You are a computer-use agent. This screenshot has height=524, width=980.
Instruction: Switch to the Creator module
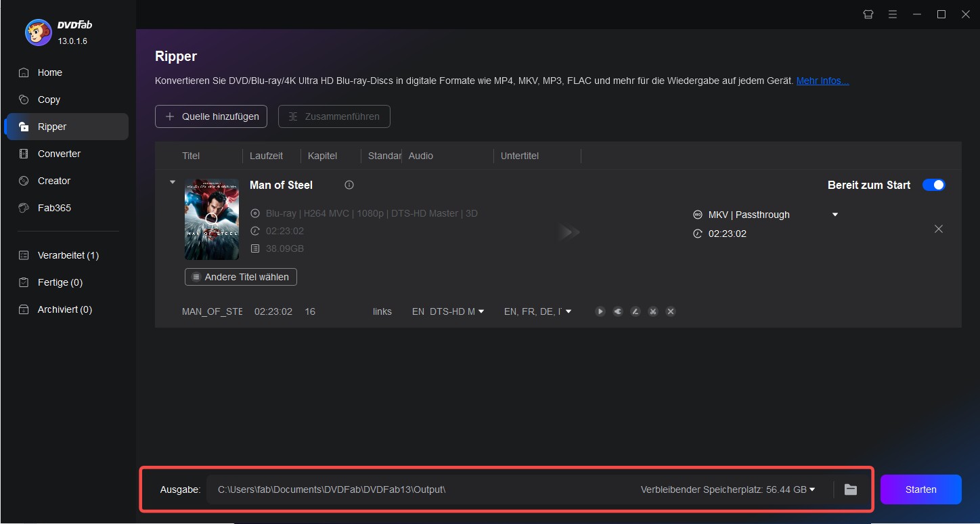(54, 181)
